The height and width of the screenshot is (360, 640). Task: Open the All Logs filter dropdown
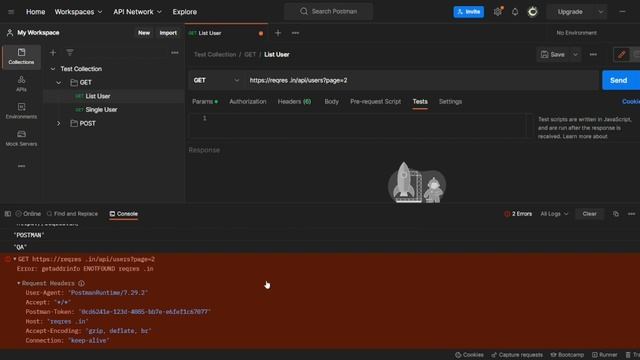554,214
